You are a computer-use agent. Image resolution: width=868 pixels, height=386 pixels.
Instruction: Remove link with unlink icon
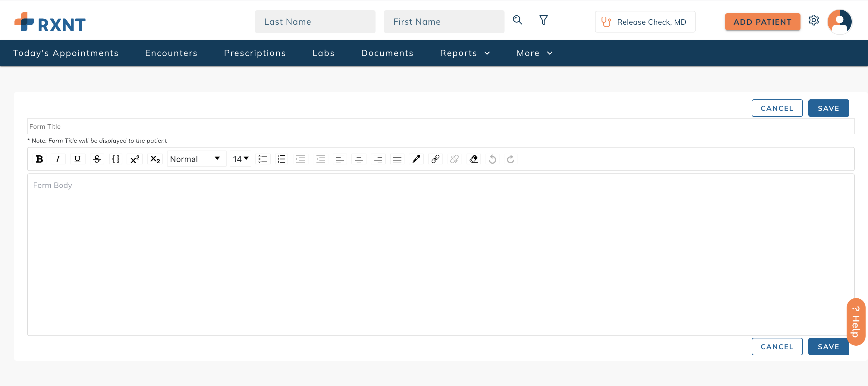pyautogui.click(x=454, y=159)
